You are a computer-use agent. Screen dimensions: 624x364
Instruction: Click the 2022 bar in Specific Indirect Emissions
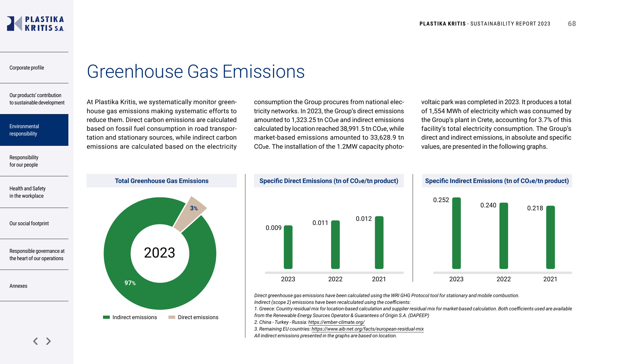504,236
